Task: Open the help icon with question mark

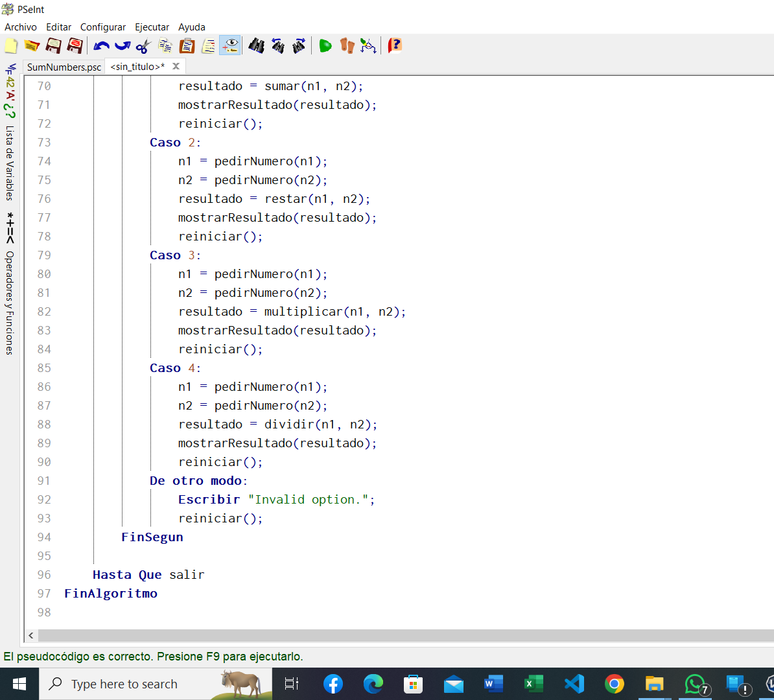Action: (x=395, y=46)
